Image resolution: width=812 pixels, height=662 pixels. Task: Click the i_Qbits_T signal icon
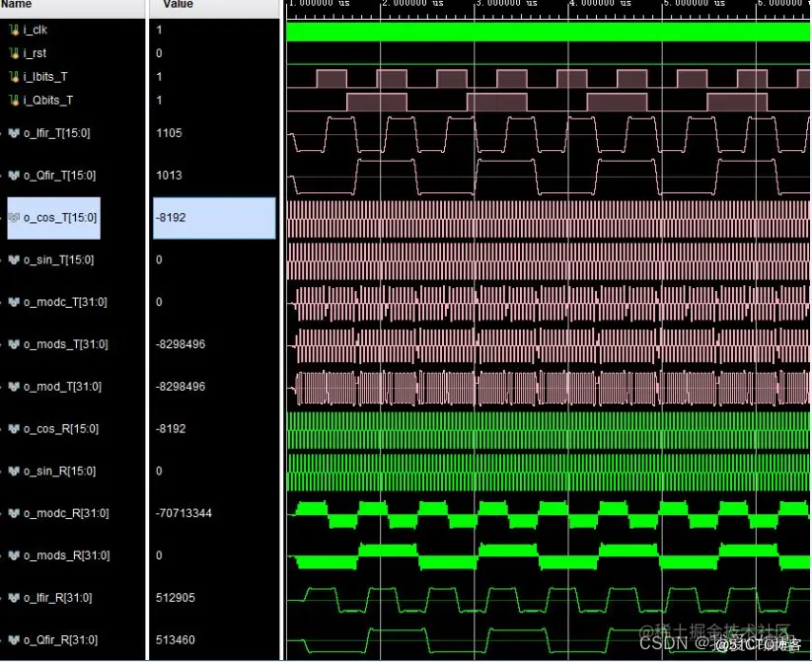coord(14,100)
